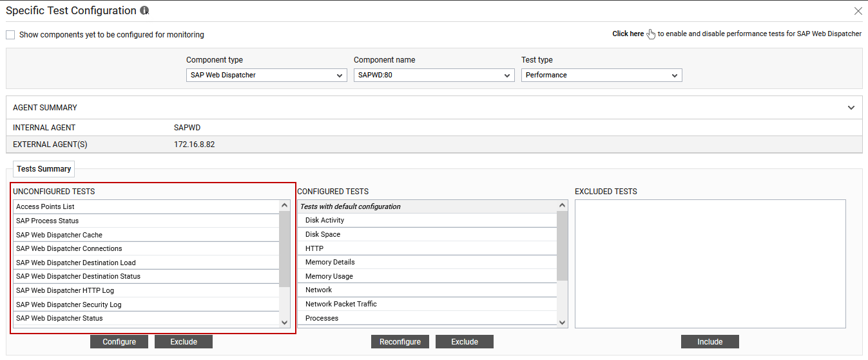Follow the Click here link
This screenshot has height=360, width=868.
tap(628, 34)
